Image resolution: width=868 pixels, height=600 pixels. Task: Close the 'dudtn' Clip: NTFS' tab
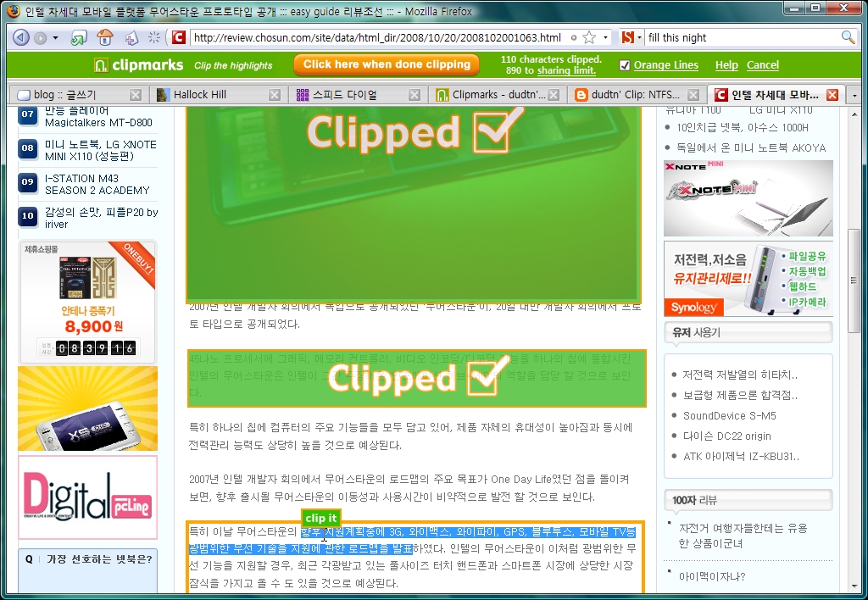tap(693, 95)
